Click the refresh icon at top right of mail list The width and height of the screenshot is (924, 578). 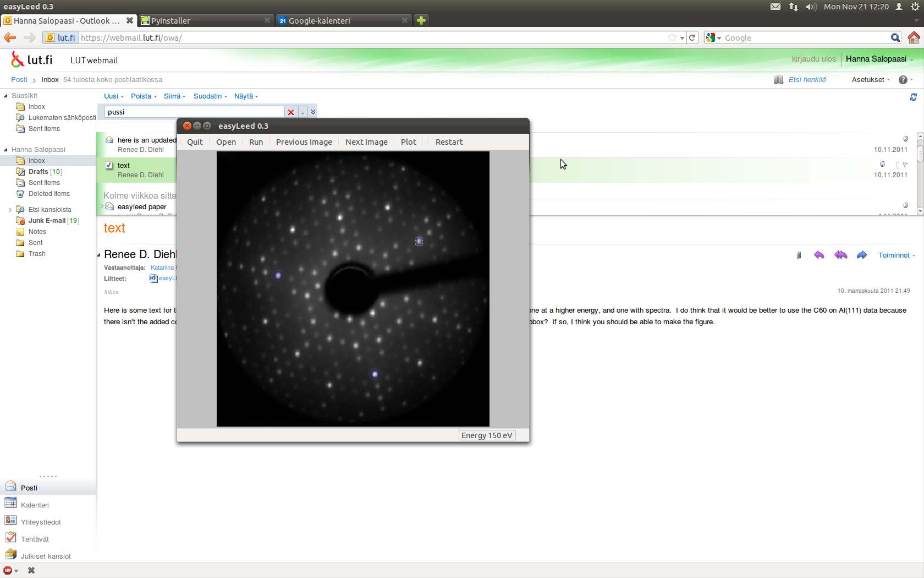coord(913,97)
